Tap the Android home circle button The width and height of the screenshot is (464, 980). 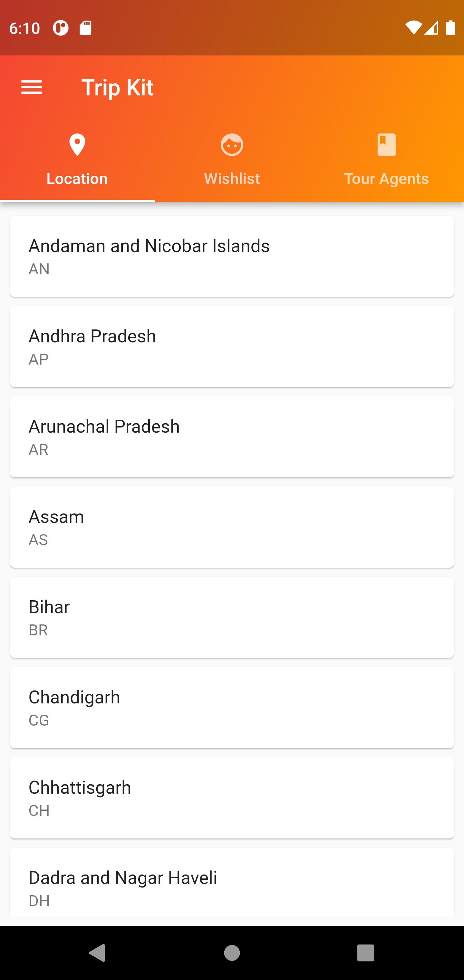point(232,953)
